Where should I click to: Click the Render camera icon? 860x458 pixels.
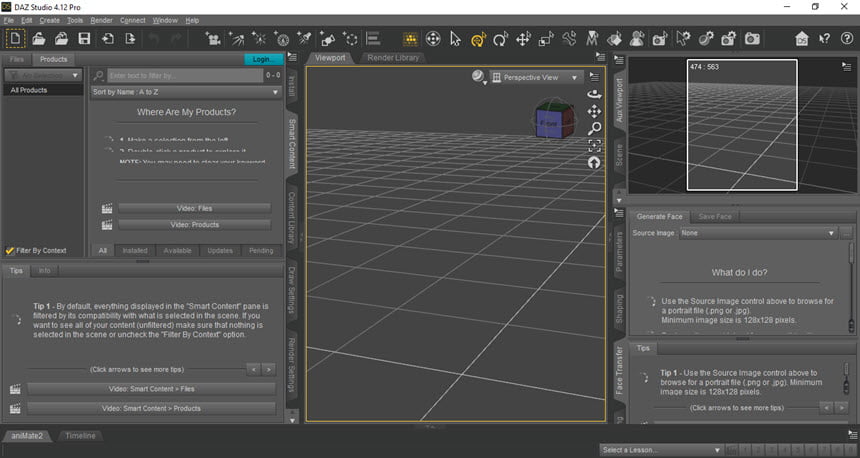click(x=752, y=39)
